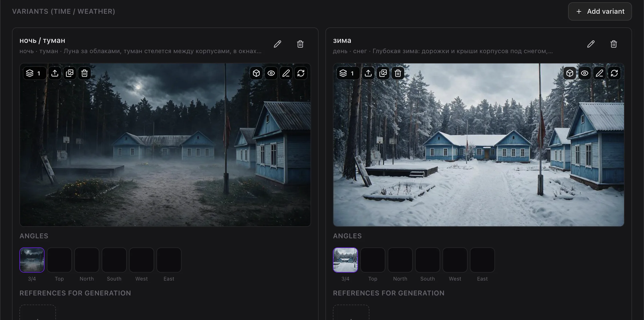Select 3/4 angle thumbnail for зима
The height and width of the screenshot is (320, 644).
tap(345, 260)
